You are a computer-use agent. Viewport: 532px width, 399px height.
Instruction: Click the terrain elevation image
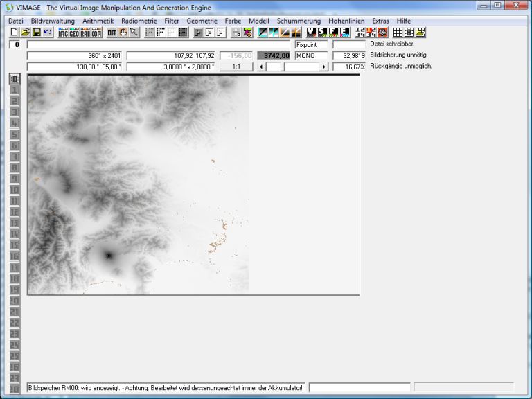pos(139,184)
